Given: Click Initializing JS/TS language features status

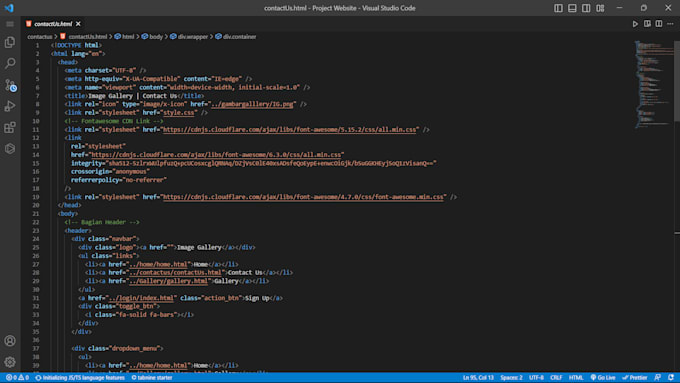Looking at the screenshot, I should [x=80, y=378].
